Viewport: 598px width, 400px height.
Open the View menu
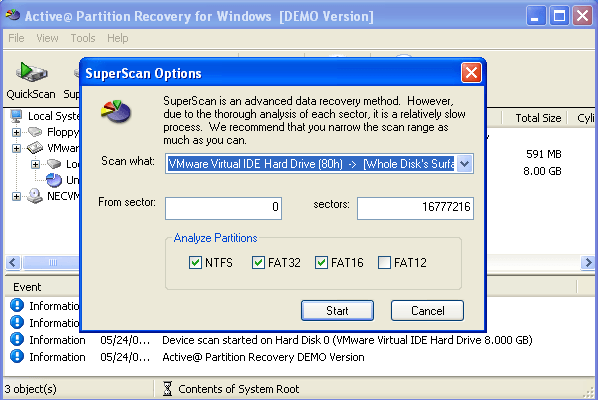[x=47, y=38]
